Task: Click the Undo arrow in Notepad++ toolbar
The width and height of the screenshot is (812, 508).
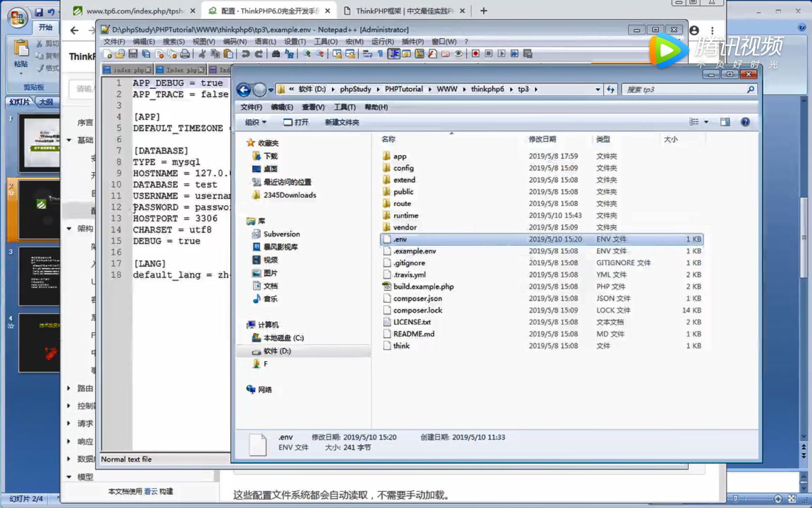Action: click(x=246, y=54)
